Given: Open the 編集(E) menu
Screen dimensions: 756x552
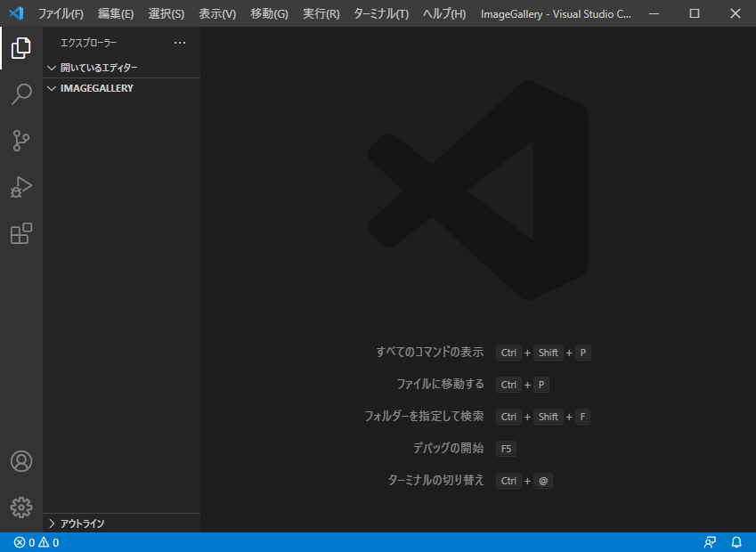Looking at the screenshot, I should [116, 13].
